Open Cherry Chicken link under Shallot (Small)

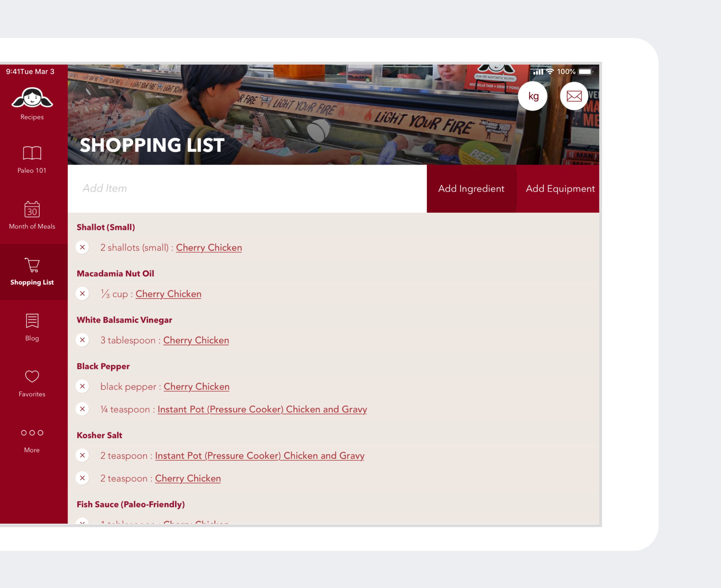click(209, 248)
